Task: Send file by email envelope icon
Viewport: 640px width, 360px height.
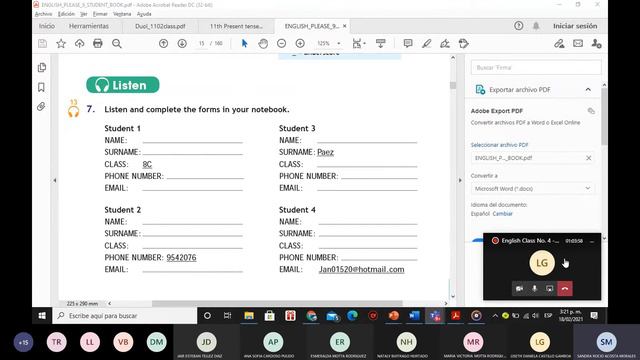Action: pyautogui.click(x=578, y=43)
